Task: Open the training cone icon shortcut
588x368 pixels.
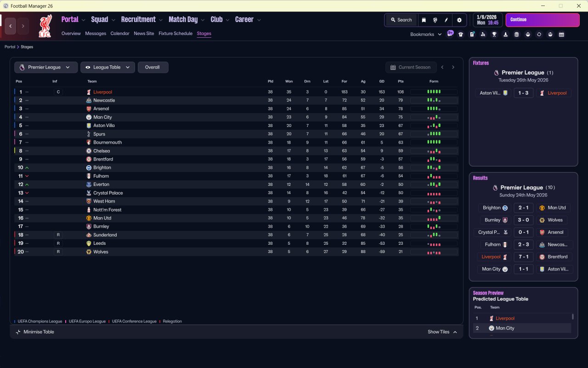Action: tap(505, 34)
